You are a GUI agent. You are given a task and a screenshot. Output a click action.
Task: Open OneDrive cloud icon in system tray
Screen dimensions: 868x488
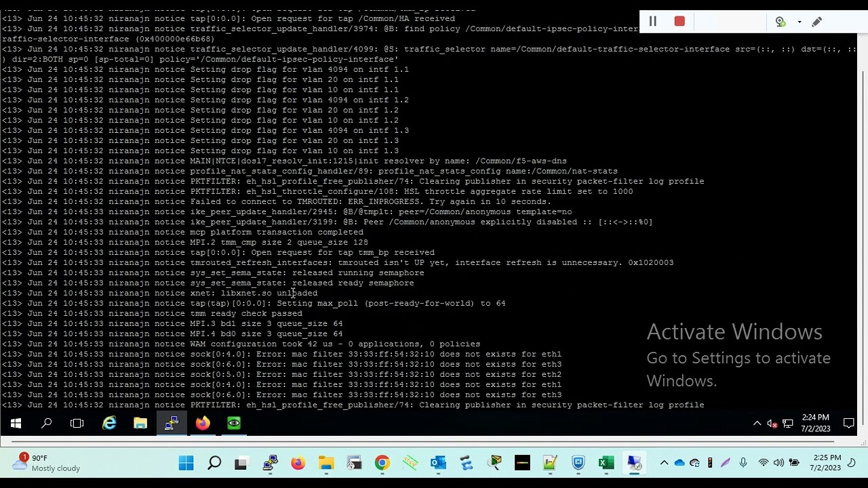click(x=679, y=463)
